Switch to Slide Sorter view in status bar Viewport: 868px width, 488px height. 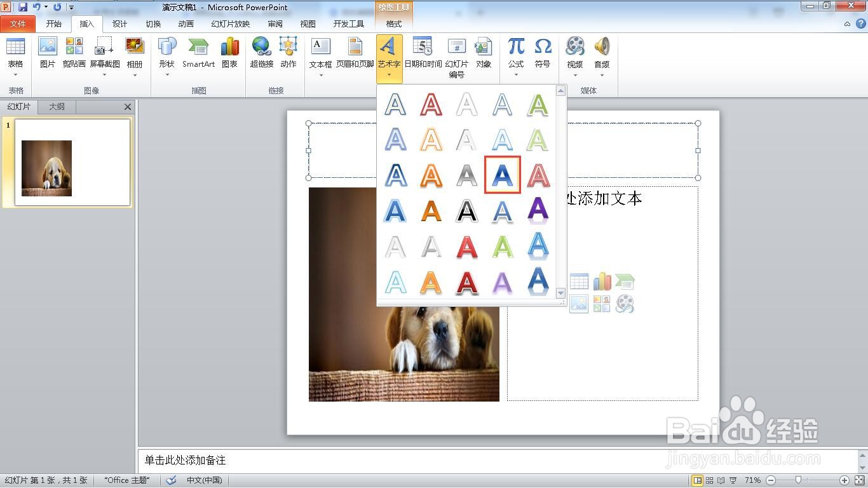pos(710,480)
